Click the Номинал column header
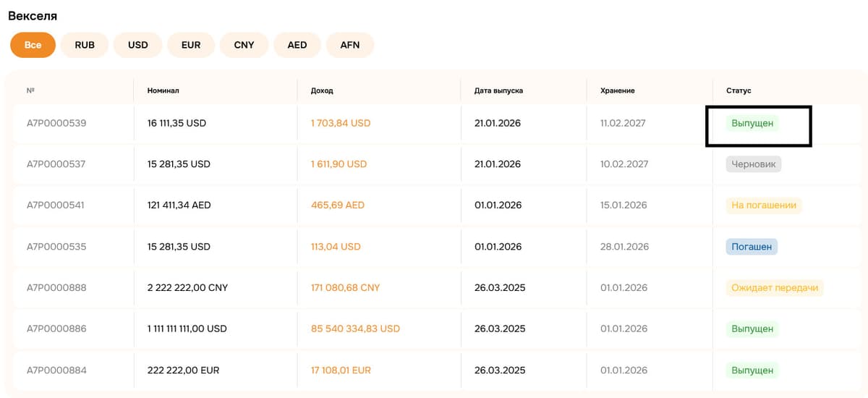Screen dimensions: 868x398 click(x=163, y=90)
